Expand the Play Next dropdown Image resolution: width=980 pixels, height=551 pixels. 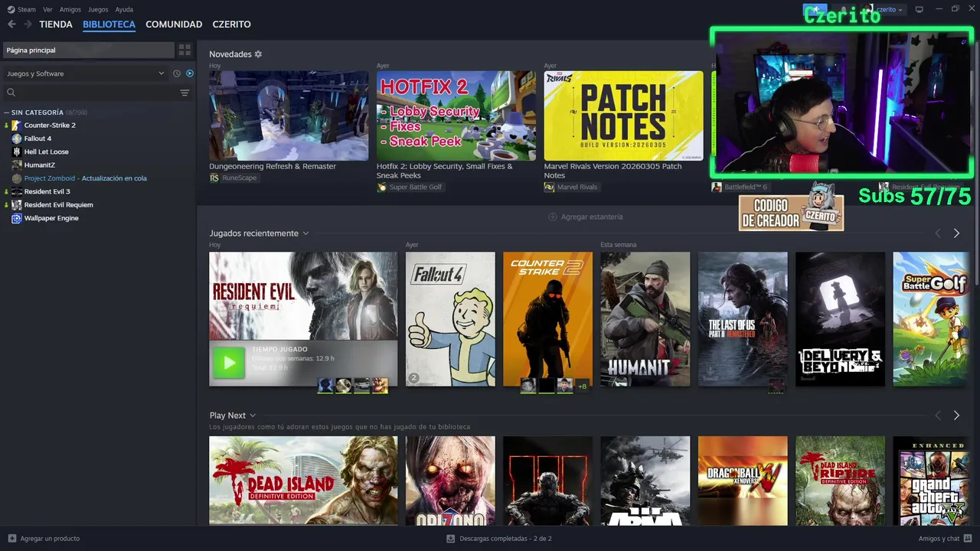tap(253, 416)
